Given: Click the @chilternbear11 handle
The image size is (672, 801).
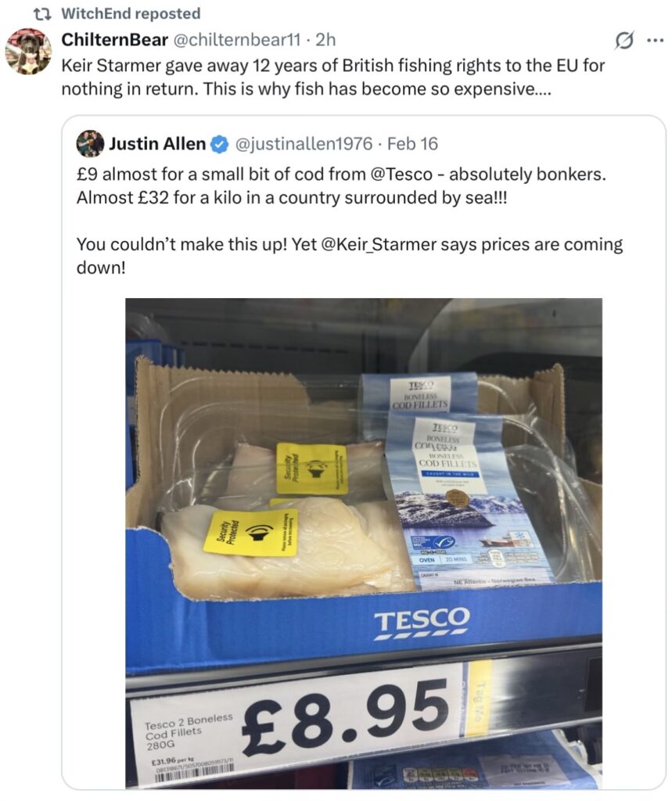Looking at the screenshot, I should 238,39.
